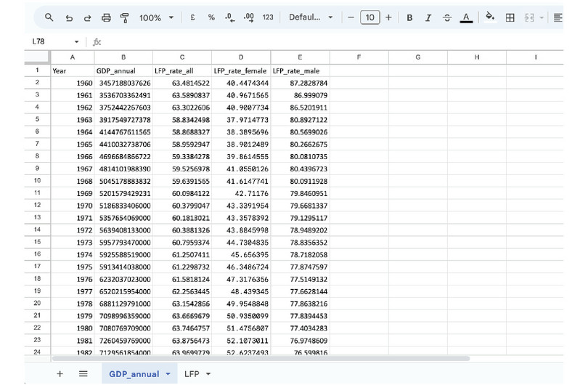This screenshot has height=385, width=588.
Task: Click the name box showing L78
Action: coord(38,41)
